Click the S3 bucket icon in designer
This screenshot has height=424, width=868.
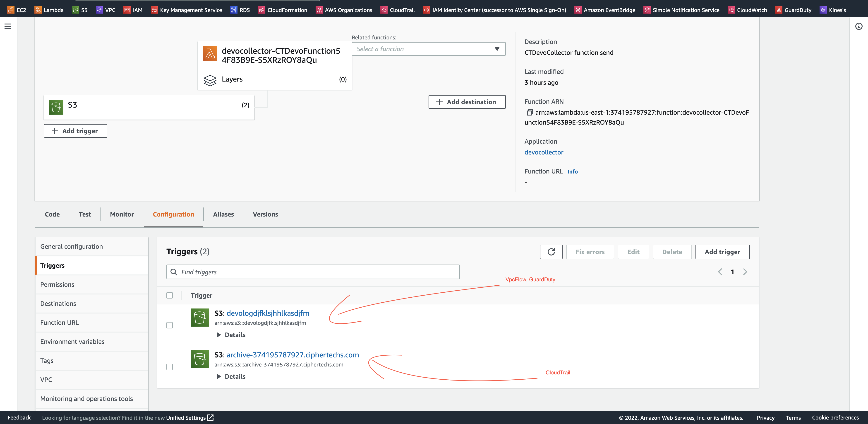pyautogui.click(x=56, y=107)
